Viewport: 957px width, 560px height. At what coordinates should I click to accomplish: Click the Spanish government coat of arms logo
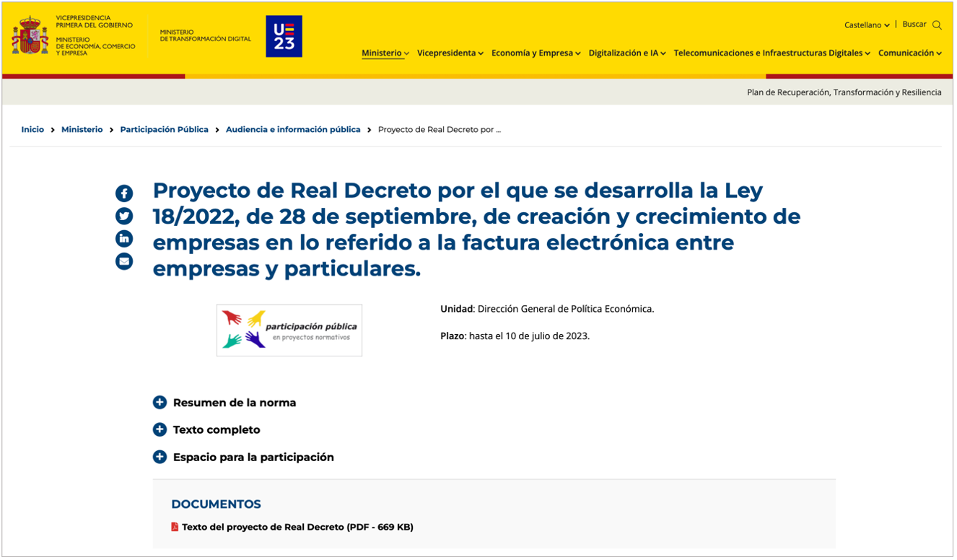point(30,35)
